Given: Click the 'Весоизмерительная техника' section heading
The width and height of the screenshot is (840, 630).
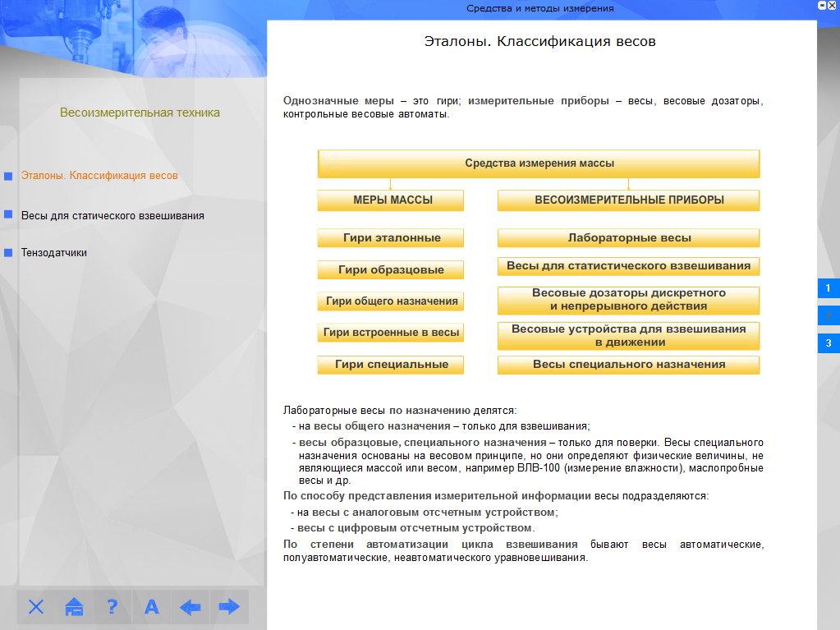Looking at the screenshot, I should pyautogui.click(x=140, y=113).
